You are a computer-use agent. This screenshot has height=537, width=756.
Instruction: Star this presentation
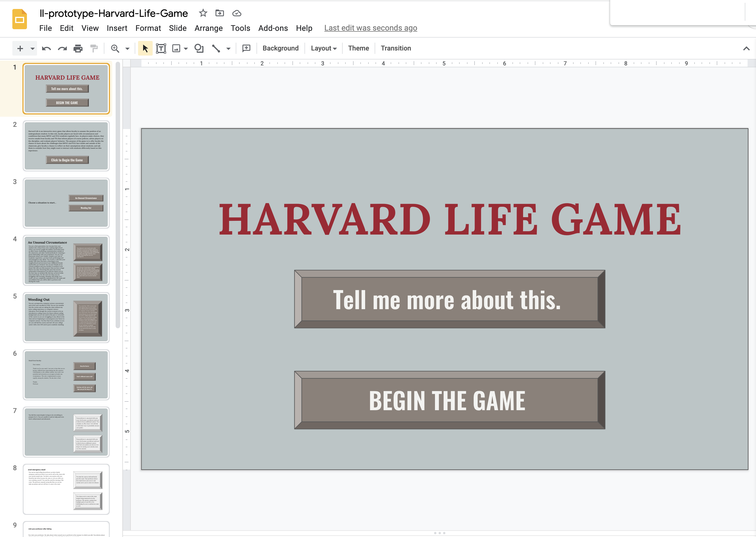pyautogui.click(x=203, y=13)
